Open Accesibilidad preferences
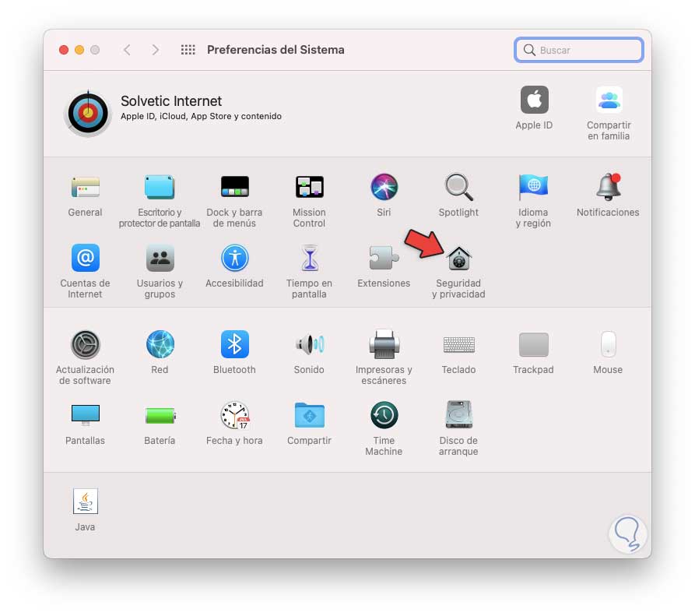This screenshot has width=695, height=616. 234,258
